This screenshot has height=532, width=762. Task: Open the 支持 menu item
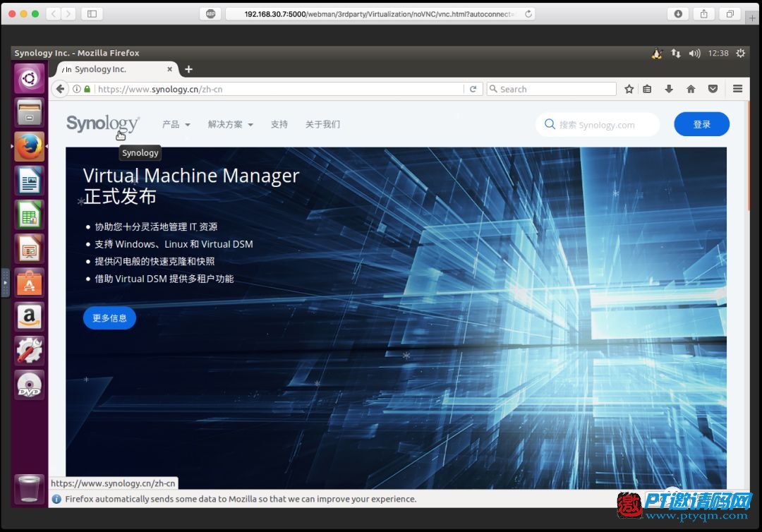[279, 124]
